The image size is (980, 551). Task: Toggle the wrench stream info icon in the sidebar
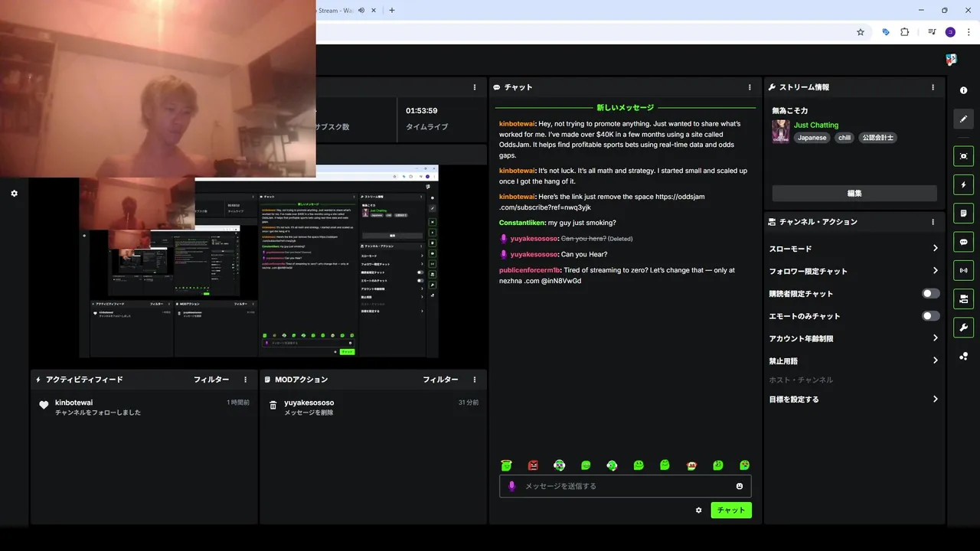click(963, 328)
